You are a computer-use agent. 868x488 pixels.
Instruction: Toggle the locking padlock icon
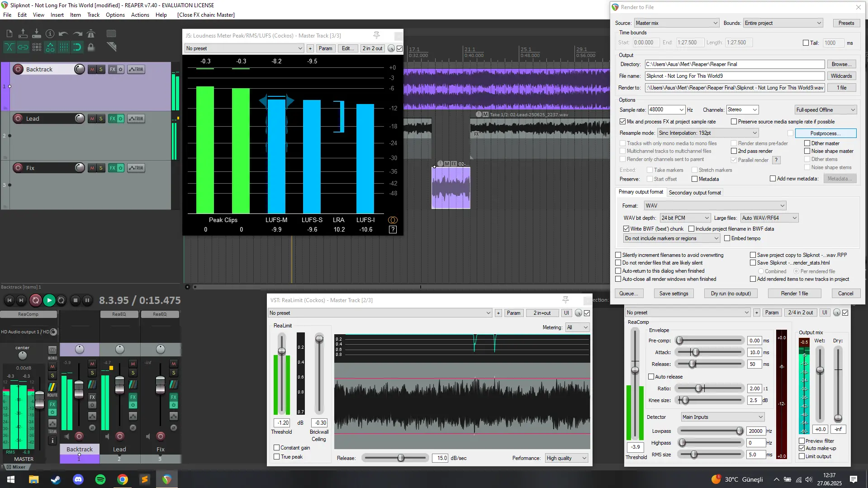pos(91,47)
